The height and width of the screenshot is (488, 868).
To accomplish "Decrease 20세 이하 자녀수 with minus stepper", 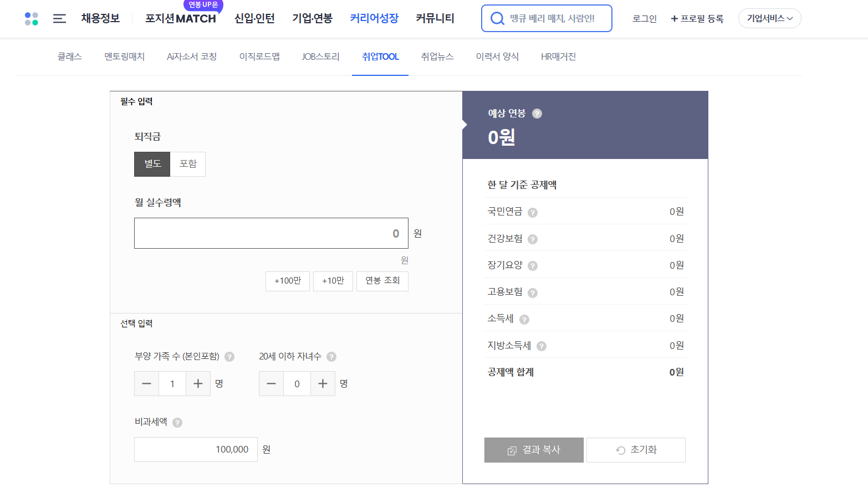I will tap(271, 383).
